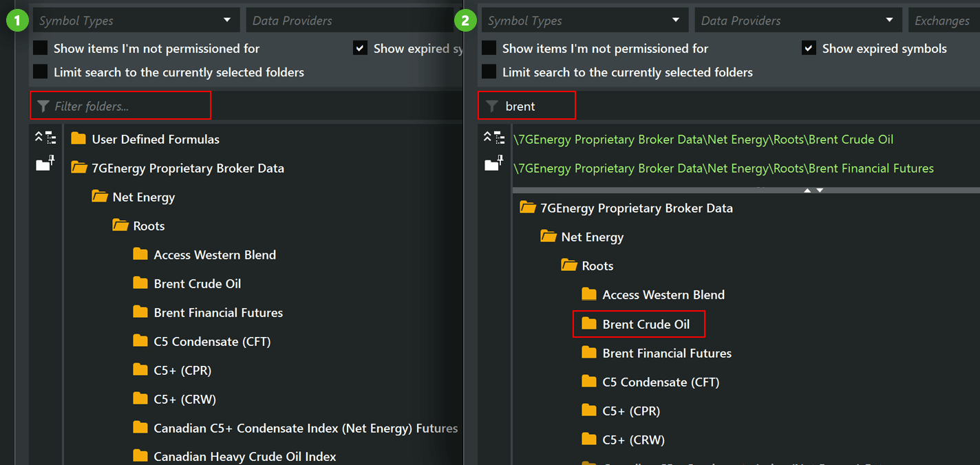Collapse 7GEnergy Proprietary Broker Data in right tree
Image resolution: width=980 pixels, height=465 pixels.
pyautogui.click(x=529, y=208)
